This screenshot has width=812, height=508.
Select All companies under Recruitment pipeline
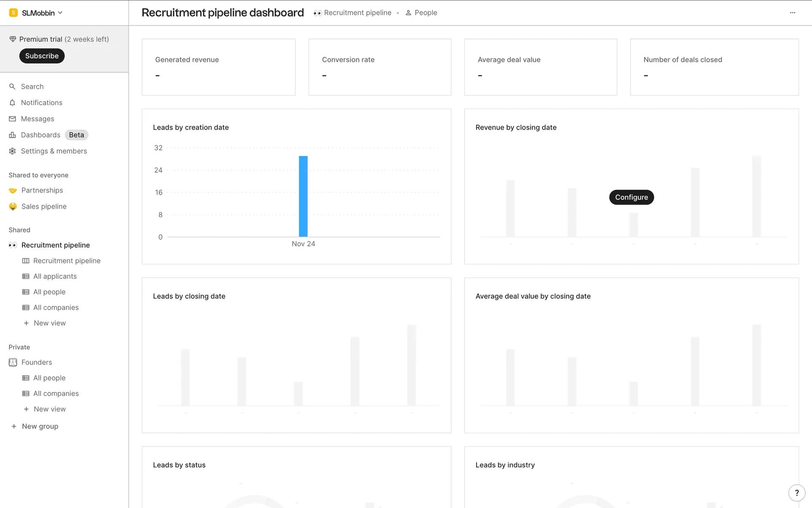56,308
